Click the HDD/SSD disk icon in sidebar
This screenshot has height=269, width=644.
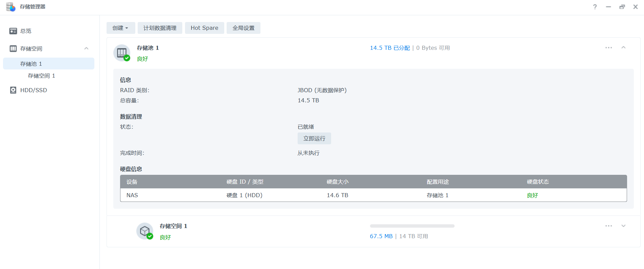[13, 90]
